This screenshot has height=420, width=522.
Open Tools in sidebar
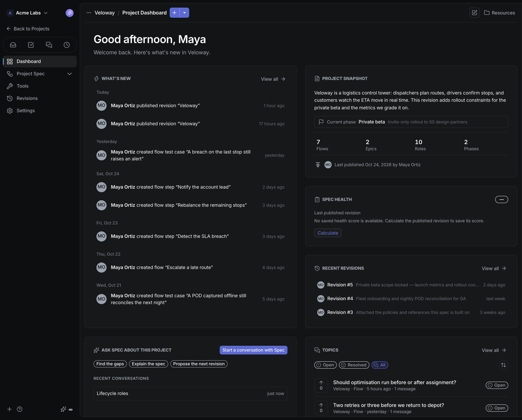click(x=40, y=86)
